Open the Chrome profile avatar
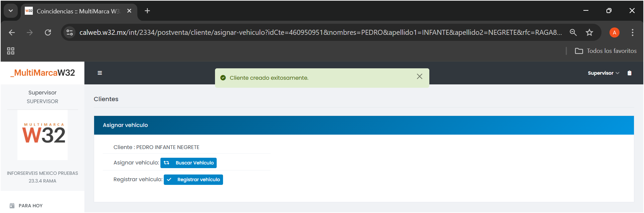This screenshot has width=644, height=213. point(614,32)
